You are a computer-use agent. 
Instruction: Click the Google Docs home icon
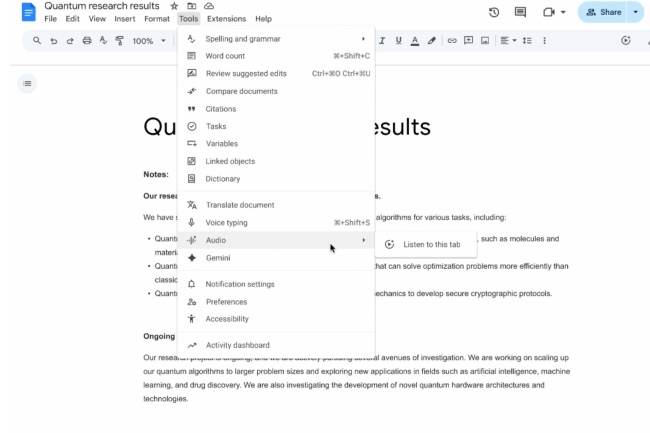point(28,12)
